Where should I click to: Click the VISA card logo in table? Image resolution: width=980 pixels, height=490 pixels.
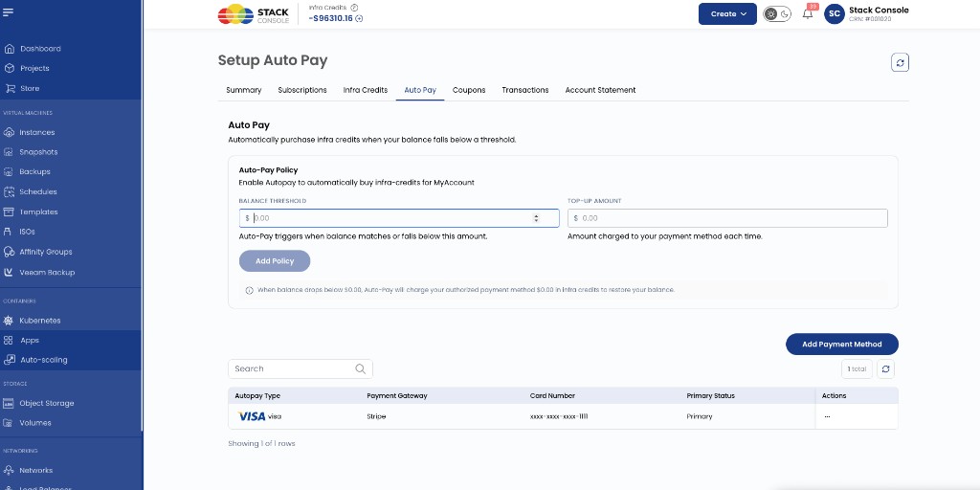pos(252,416)
